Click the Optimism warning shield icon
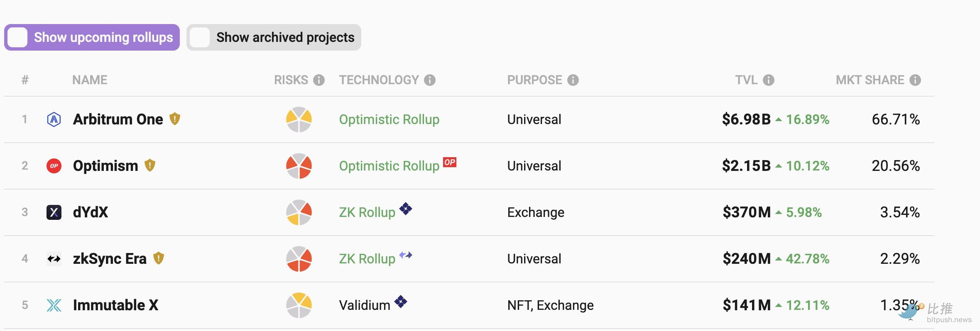 point(150,165)
